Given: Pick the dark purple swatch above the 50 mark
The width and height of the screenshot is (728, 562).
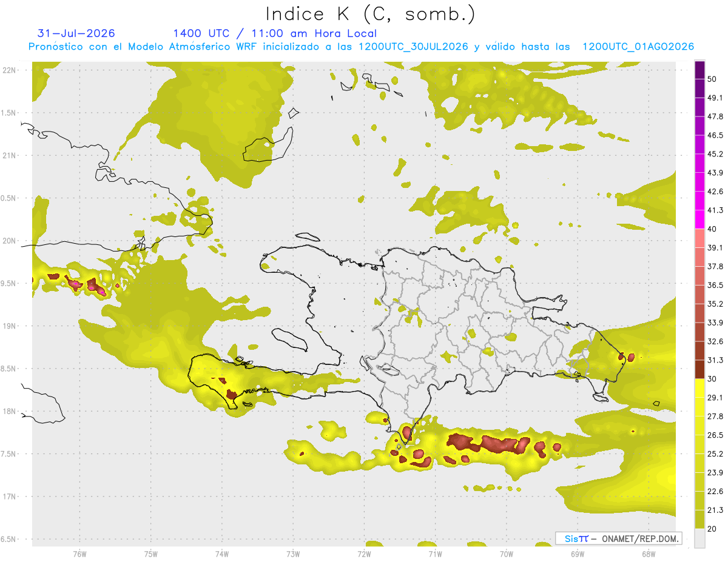Looking at the screenshot, I should 699,70.
